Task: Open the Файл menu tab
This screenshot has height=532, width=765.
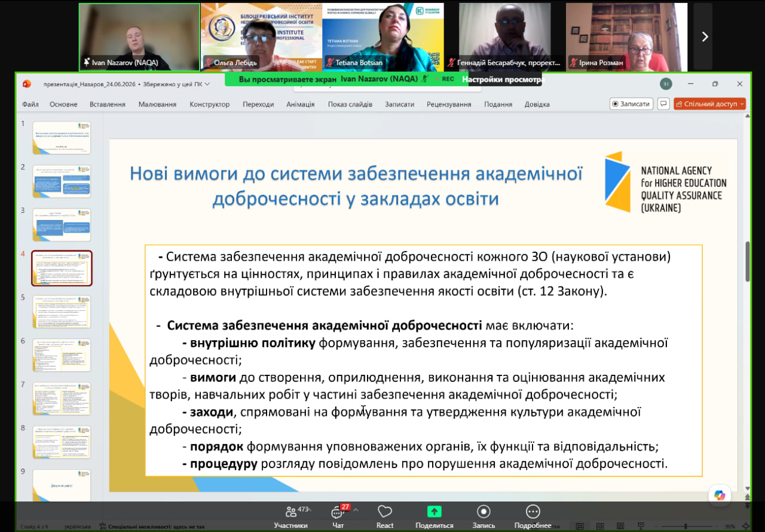Action: click(30, 104)
